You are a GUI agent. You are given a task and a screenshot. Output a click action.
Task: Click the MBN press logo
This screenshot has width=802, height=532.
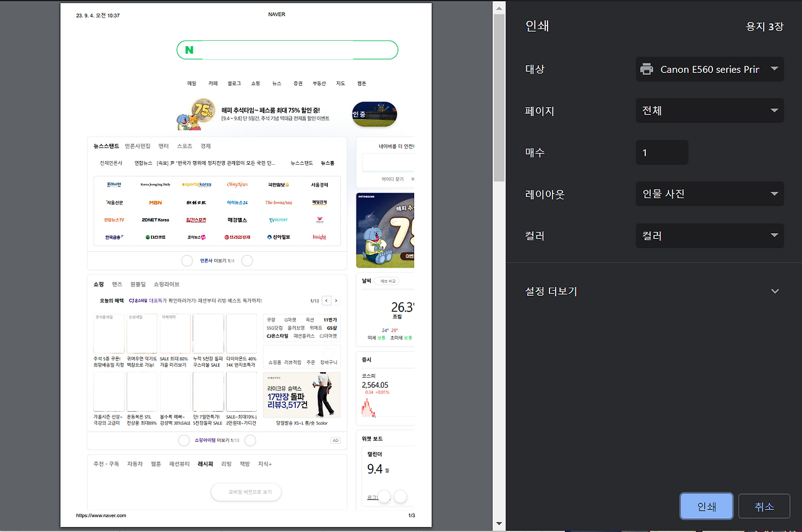coord(155,202)
